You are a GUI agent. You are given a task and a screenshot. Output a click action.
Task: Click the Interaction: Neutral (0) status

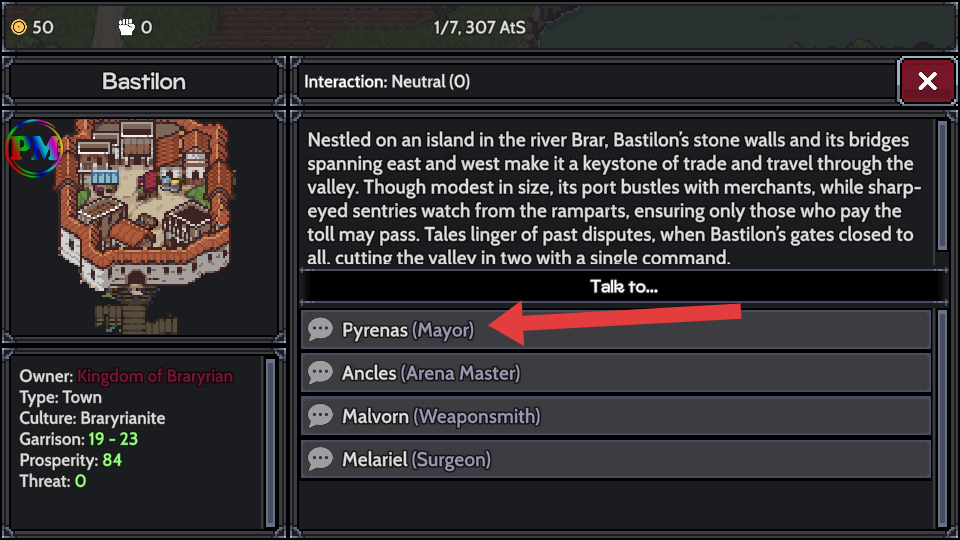(x=387, y=82)
